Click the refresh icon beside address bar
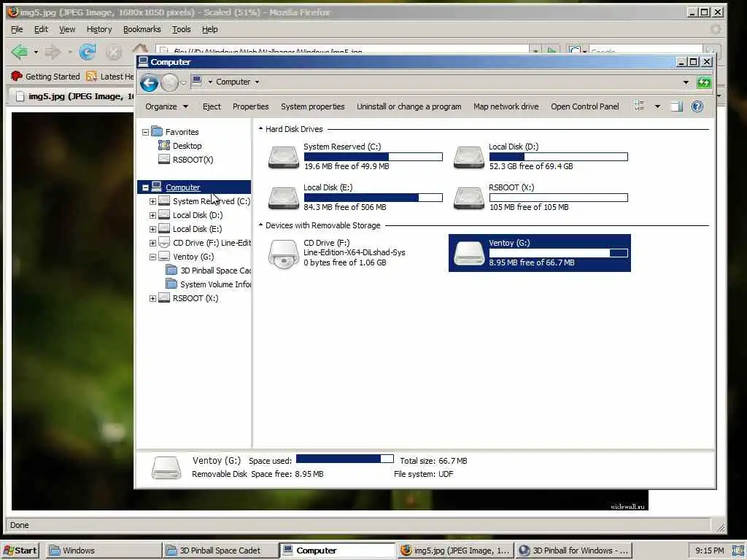Viewport: 747px width, 560px height. 704,83
